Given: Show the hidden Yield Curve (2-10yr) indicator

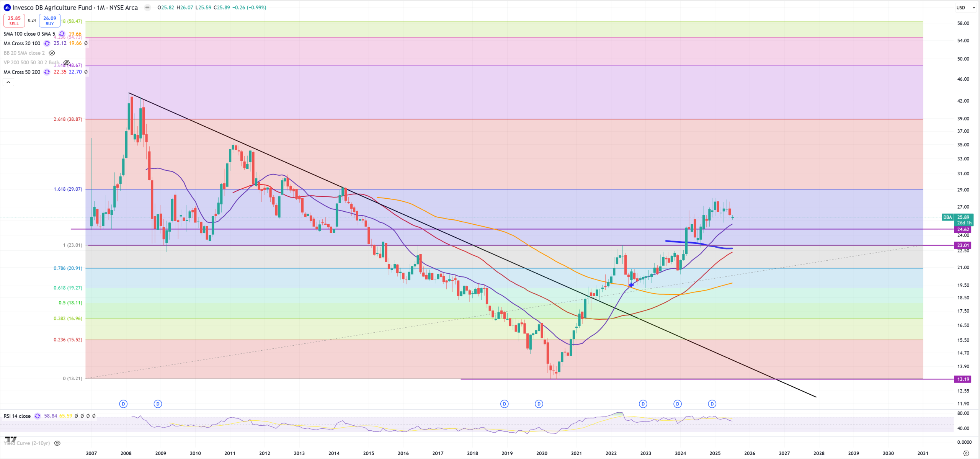Looking at the screenshot, I should (57, 443).
